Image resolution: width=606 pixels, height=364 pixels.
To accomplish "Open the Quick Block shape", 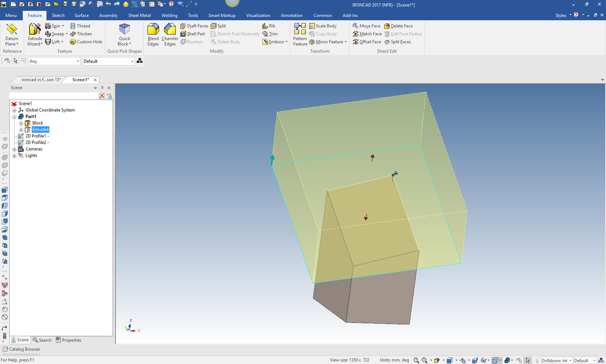I will (124, 35).
